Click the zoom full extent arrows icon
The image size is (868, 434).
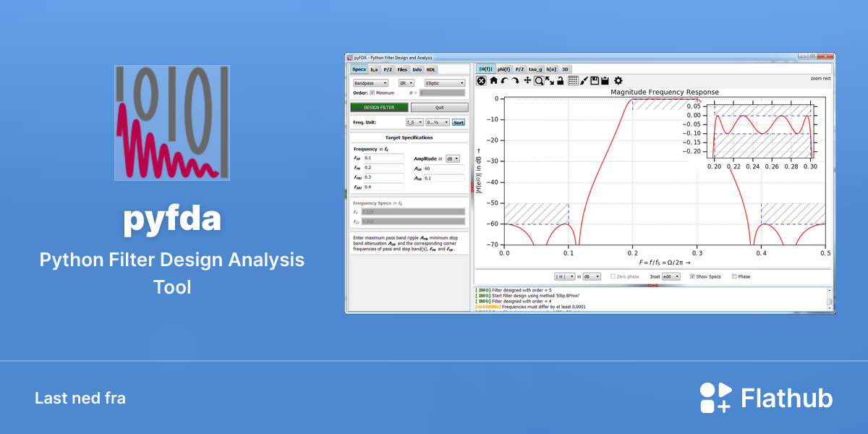pos(550,81)
